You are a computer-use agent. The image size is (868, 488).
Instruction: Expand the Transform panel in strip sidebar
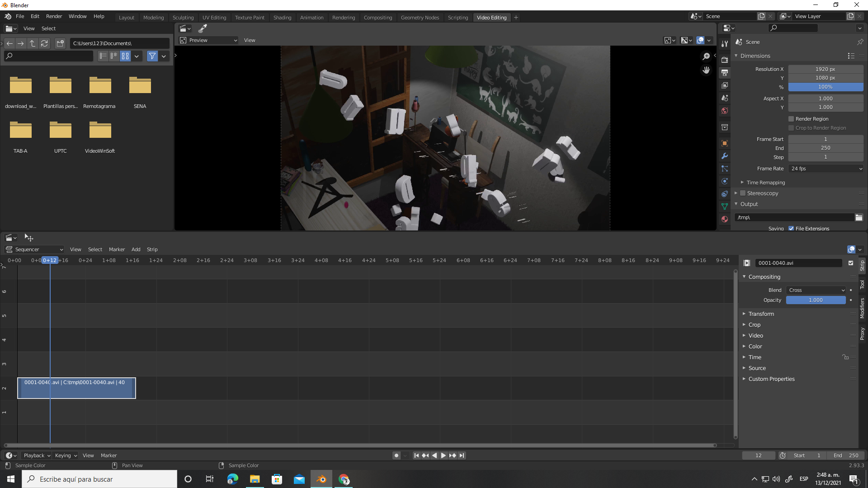pos(761,314)
